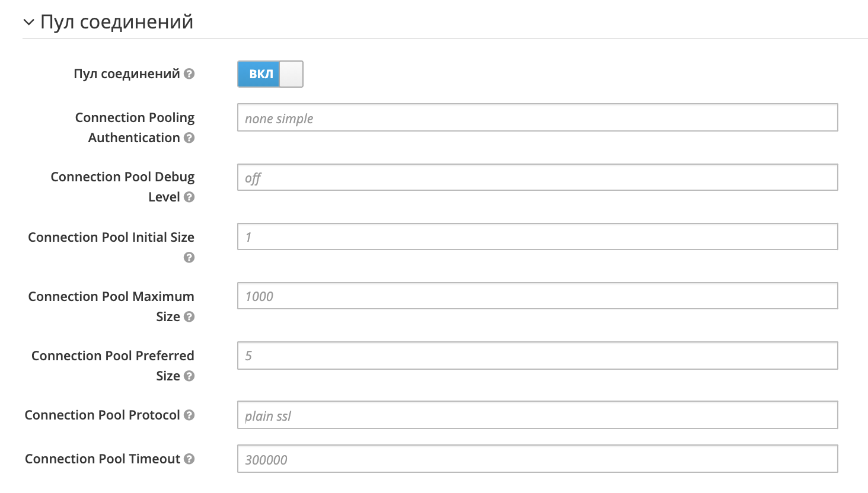Click the Connection Pool Protocol label text
868x493 pixels.
(x=102, y=415)
